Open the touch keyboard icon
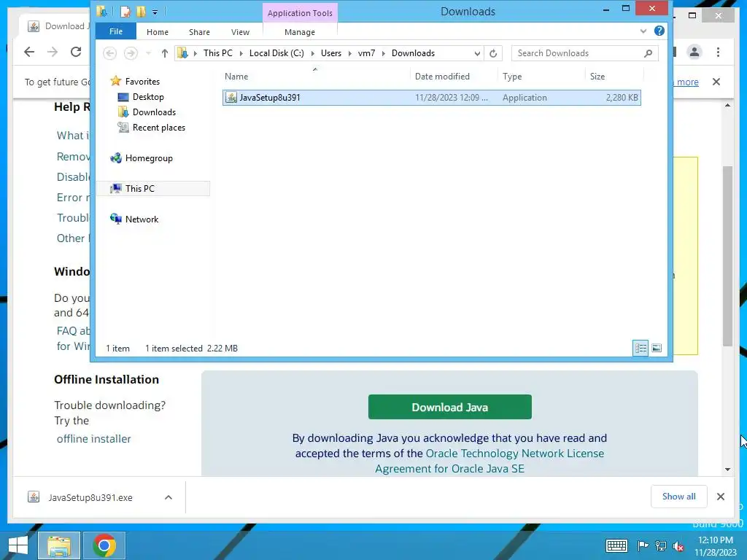This screenshot has width=747, height=560. [x=616, y=545]
